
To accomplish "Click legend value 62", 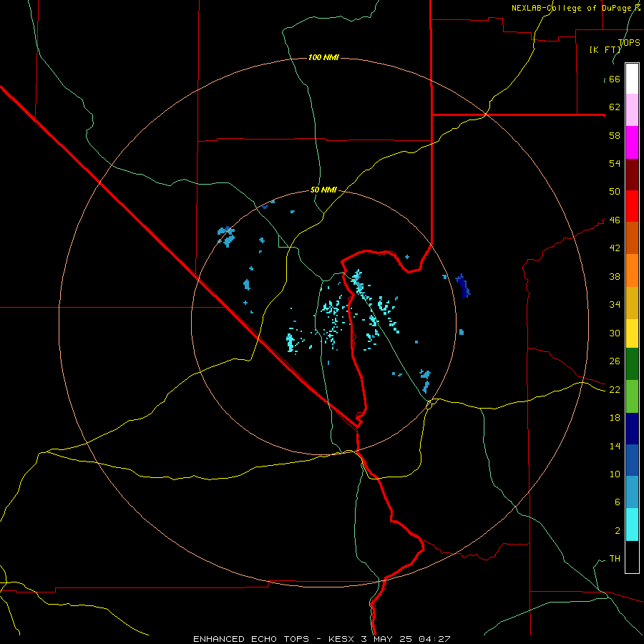I will 615,107.
